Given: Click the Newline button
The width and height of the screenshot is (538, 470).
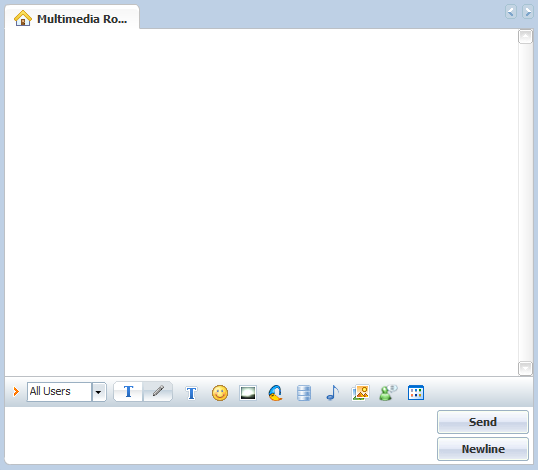Looking at the screenshot, I should tap(483, 449).
